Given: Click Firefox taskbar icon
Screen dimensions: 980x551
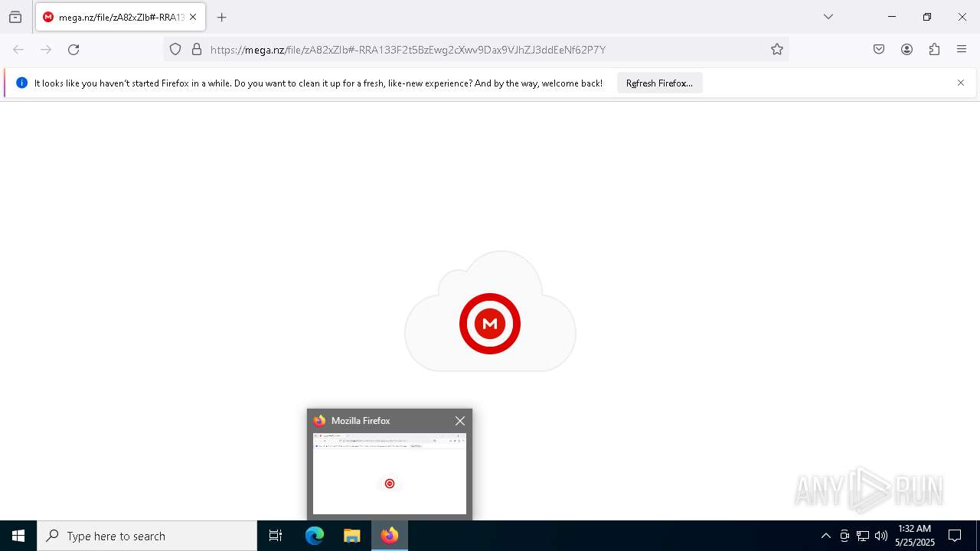Looking at the screenshot, I should (390, 536).
